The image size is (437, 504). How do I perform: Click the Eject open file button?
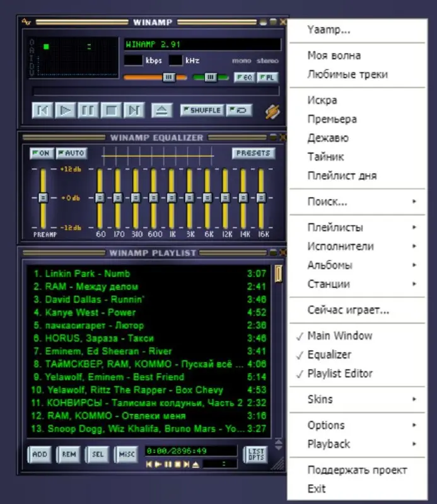click(162, 111)
